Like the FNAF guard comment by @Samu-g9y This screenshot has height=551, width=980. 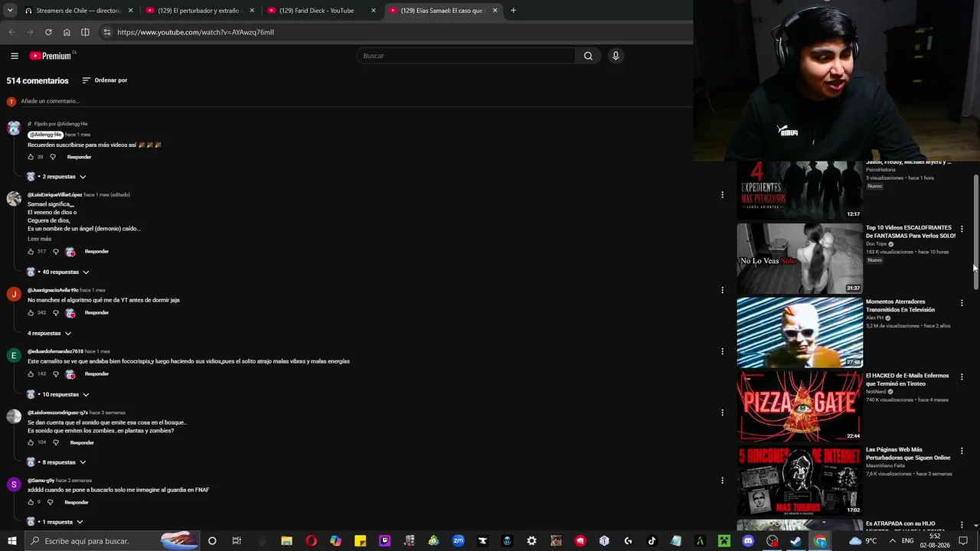[31, 502]
